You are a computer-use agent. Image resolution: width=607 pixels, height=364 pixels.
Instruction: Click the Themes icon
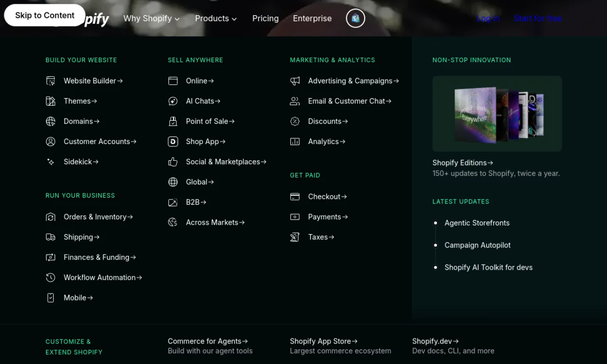(x=50, y=101)
